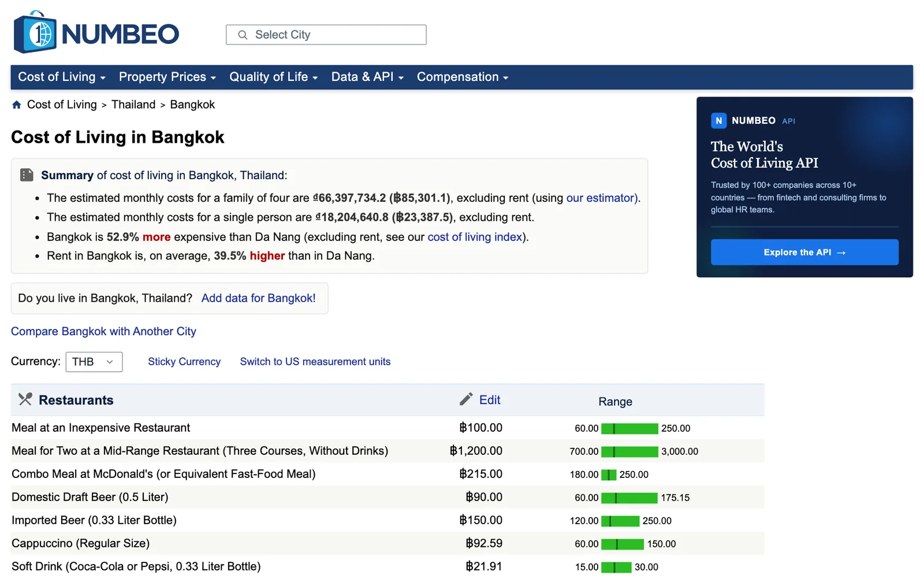Click the 'Cost of Living in Bangkok' heading
The width and height of the screenshot is (924, 578).
click(118, 137)
